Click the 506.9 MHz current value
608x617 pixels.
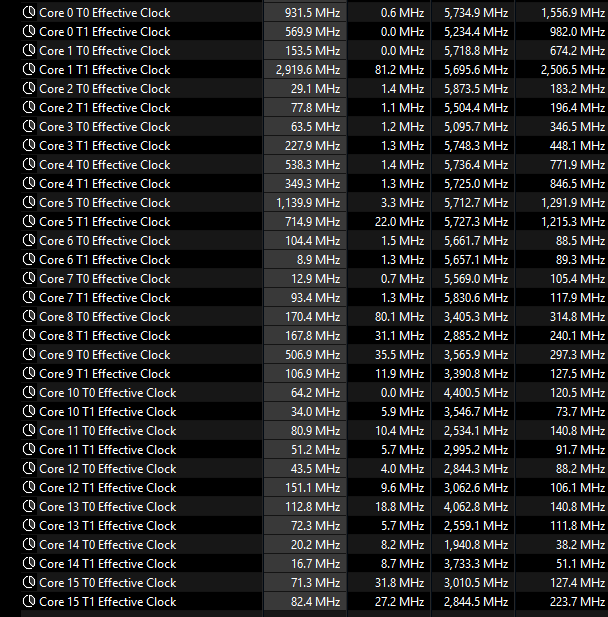click(312, 355)
